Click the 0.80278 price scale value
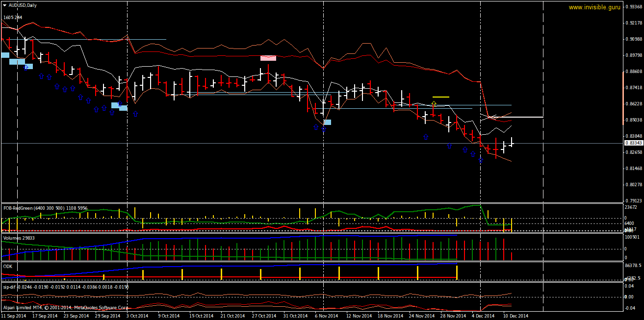This screenshot has width=644, height=320. pos(633,184)
